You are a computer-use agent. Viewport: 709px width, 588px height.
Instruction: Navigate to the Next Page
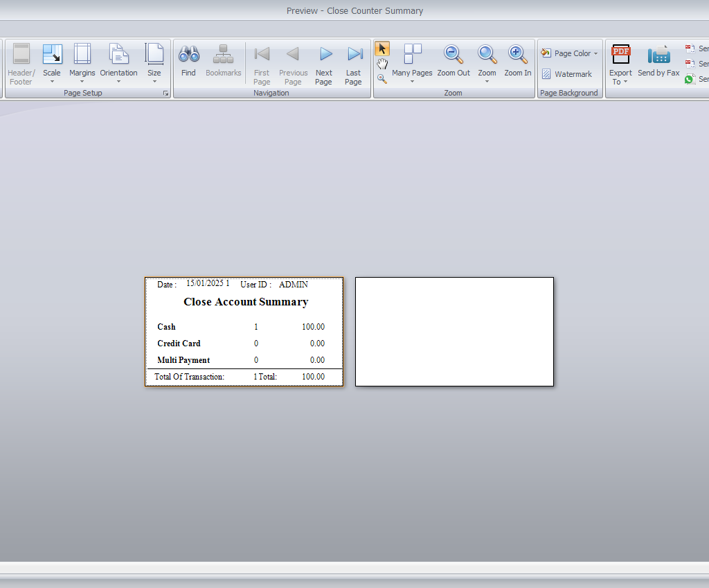(323, 61)
